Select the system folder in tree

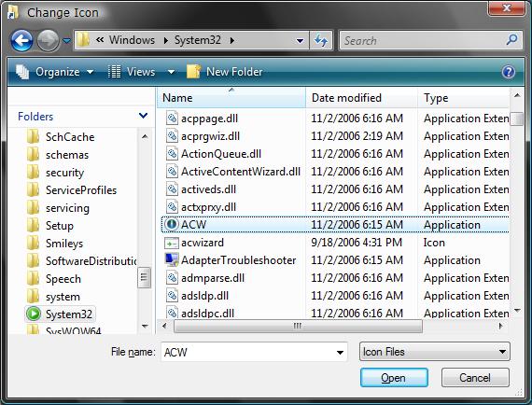pyautogui.click(x=53, y=297)
